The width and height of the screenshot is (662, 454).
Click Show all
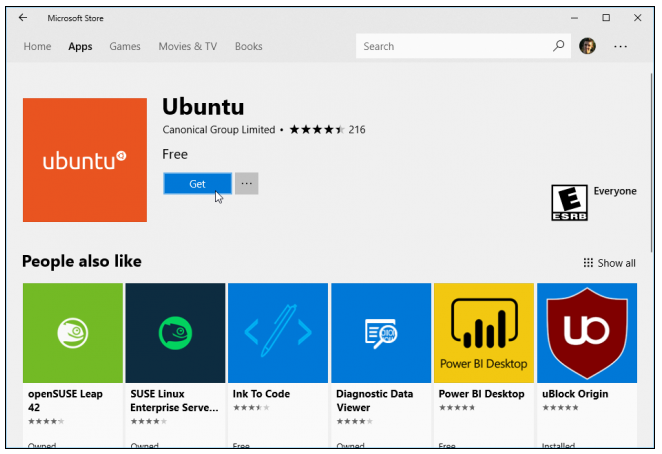point(609,263)
